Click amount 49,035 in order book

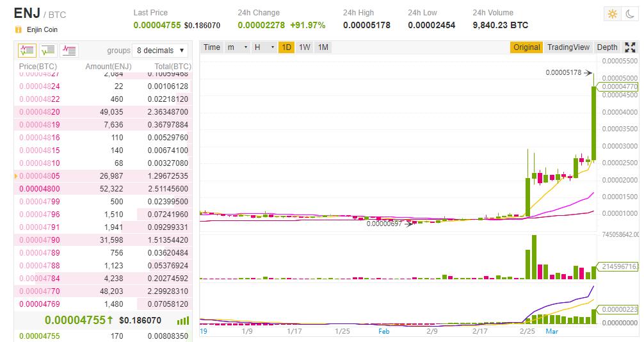(x=111, y=112)
